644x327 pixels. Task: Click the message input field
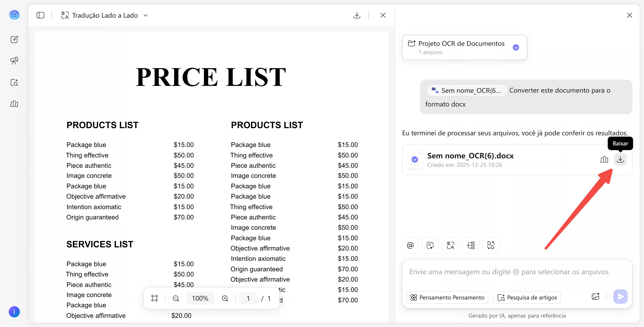point(510,272)
